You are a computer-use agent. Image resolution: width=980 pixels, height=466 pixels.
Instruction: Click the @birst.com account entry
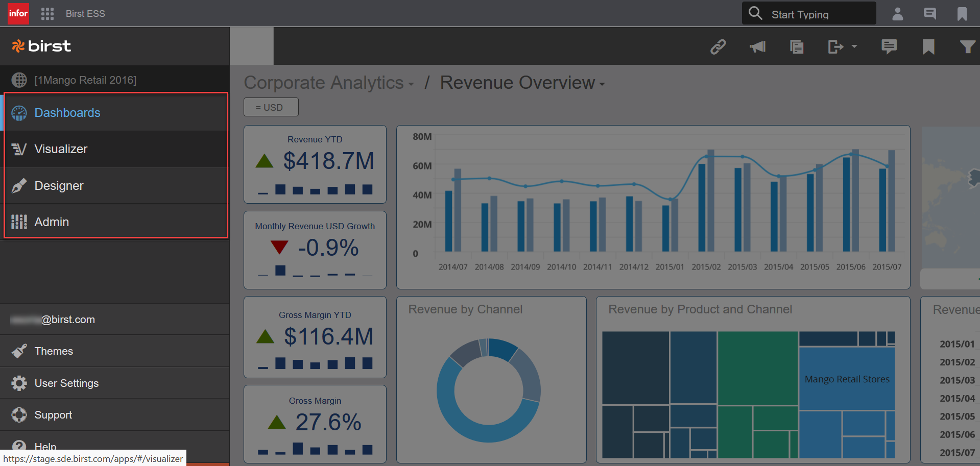[x=114, y=320]
